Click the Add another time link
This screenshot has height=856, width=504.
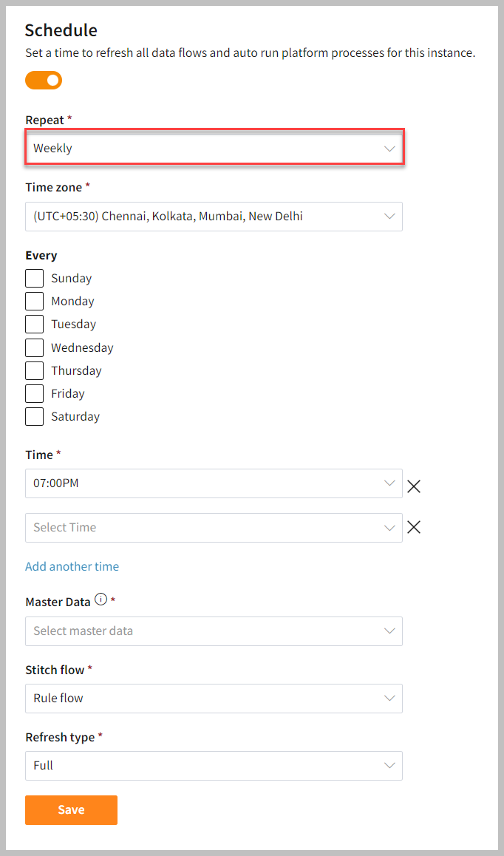click(x=72, y=567)
